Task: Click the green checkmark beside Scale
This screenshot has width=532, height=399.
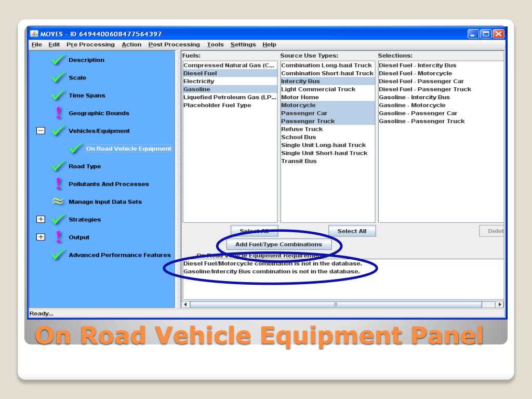Action: point(59,77)
